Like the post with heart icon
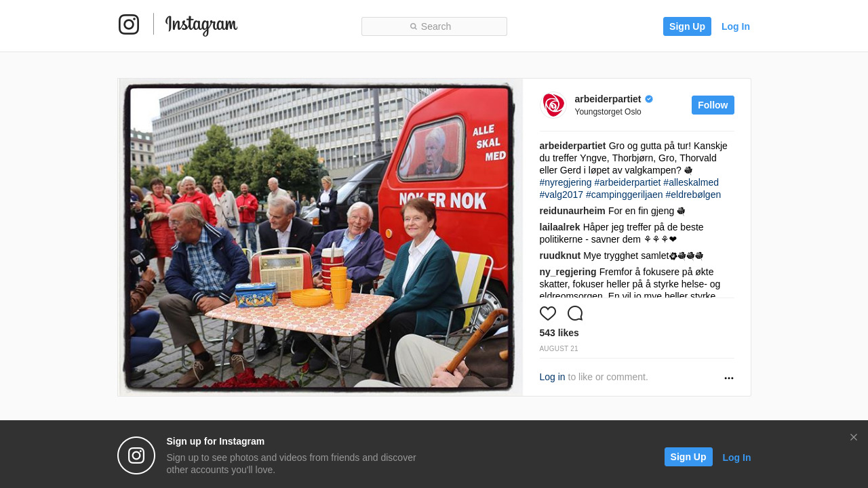Viewport: 868px width, 488px height. (548, 313)
